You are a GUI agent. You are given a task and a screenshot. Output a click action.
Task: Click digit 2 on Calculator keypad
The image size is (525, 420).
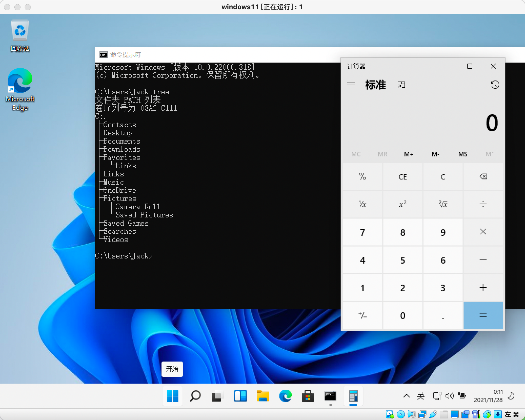coord(403,288)
